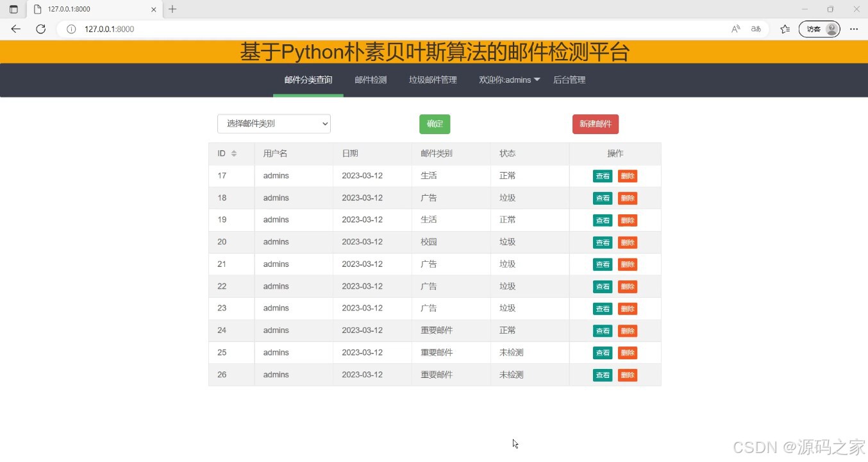Delete the email with ID 26
This screenshot has height=462, width=868.
[628, 375]
